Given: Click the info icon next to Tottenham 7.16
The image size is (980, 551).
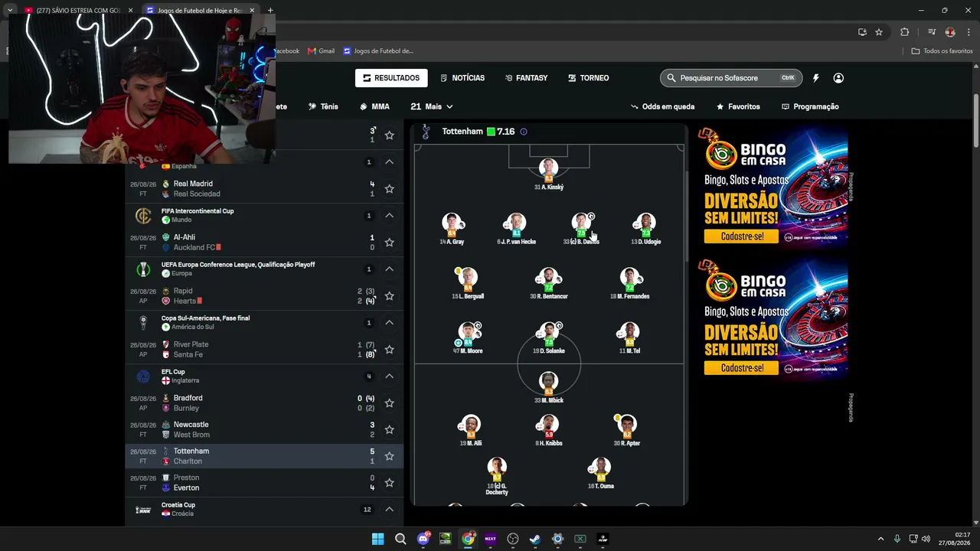Looking at the screenshot, I should pyautogui.click(x=524, y=132).
